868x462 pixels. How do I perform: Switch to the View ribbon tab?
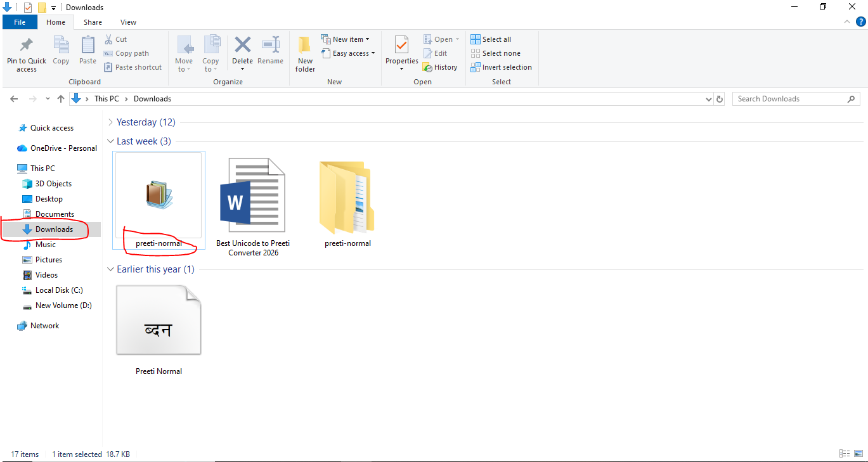point(128,22)
